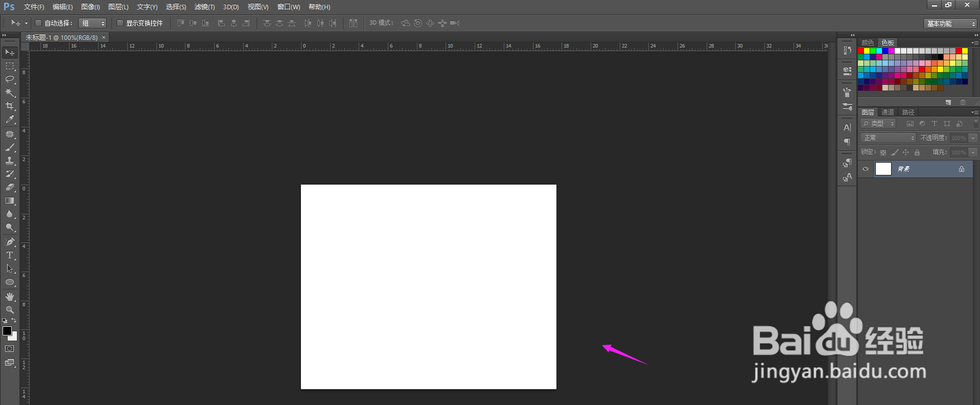Toggle Quick Mask mode
This screenshot has width=980, height=405.
point(10,349)
